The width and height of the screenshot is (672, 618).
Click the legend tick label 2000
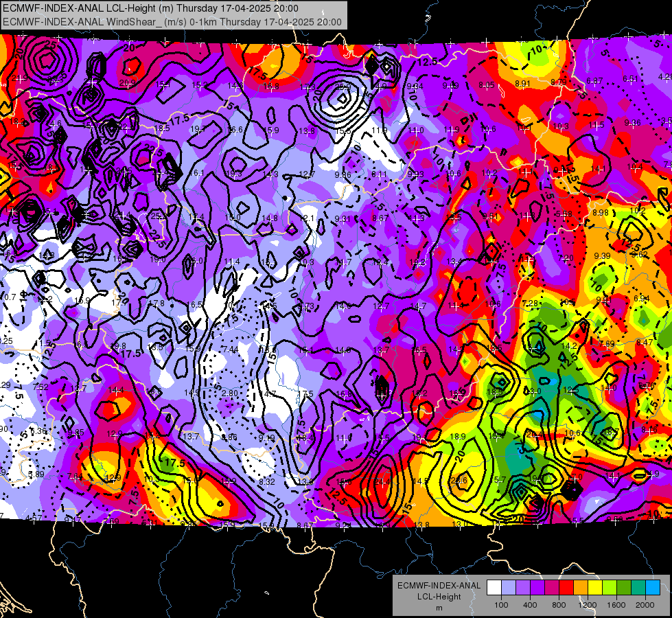[645, 605]
